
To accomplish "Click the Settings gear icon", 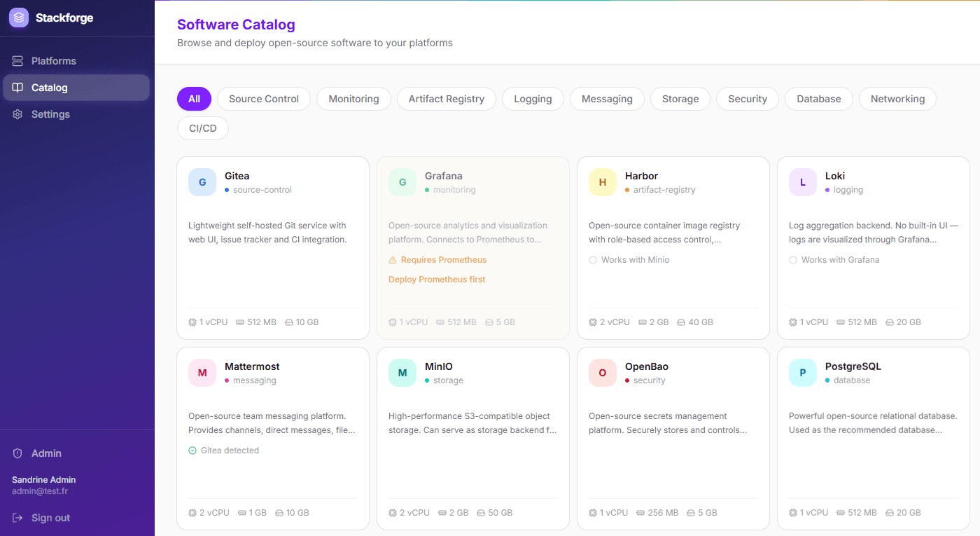I will (x=17, y=114).
